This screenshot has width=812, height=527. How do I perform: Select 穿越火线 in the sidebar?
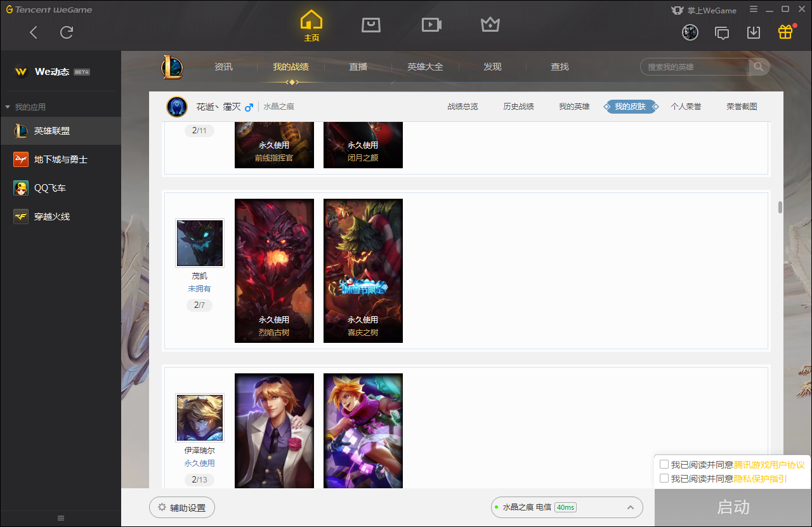[60, 217]
